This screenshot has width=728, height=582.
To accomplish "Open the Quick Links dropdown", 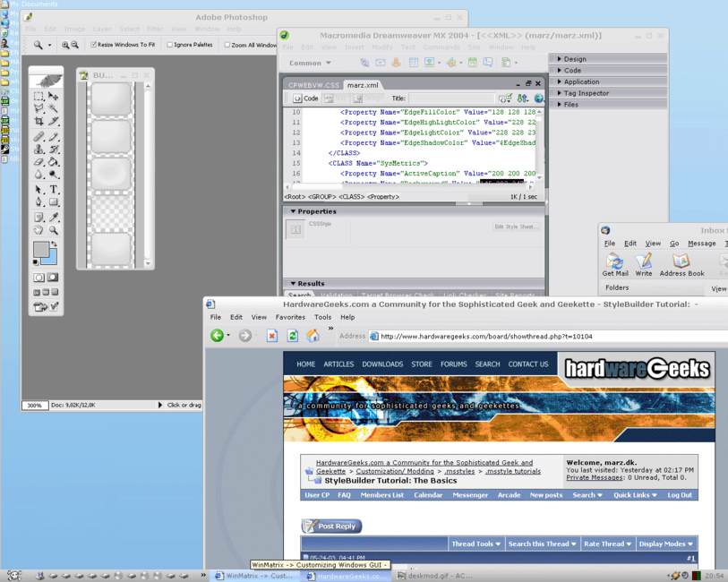I will (635, 495).
